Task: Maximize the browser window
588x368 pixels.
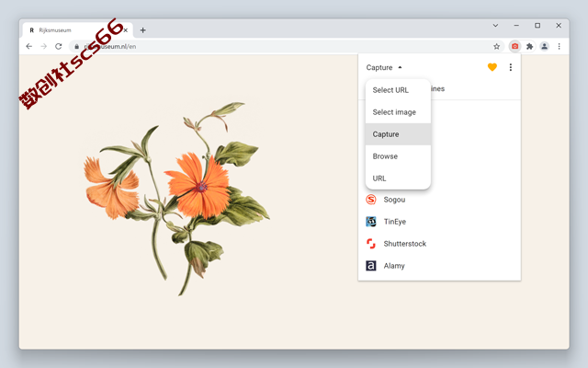Action: pos(537,25)
